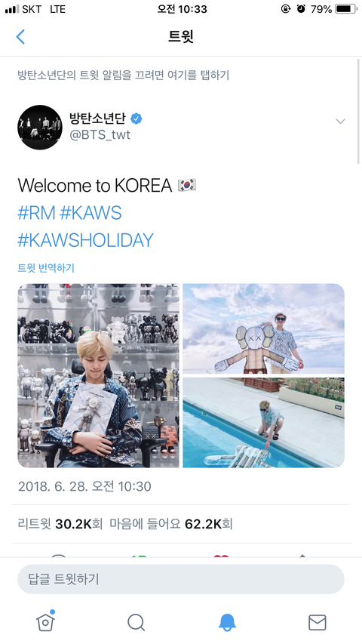Image resolution: width=362 pixels, height=644 pixels.
Task: Tap the blue verified badge
Action: [137, 119]
